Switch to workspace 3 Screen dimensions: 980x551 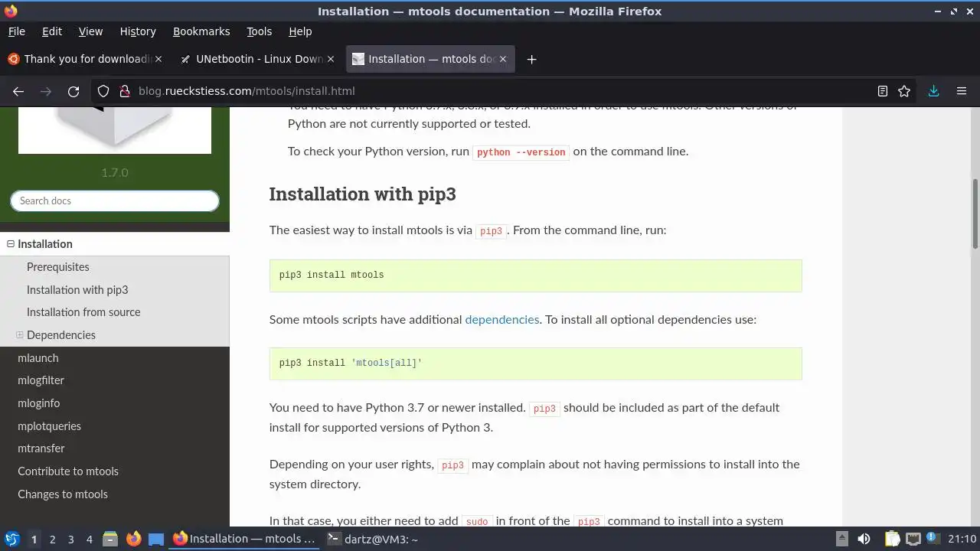(x=70, y=540)
